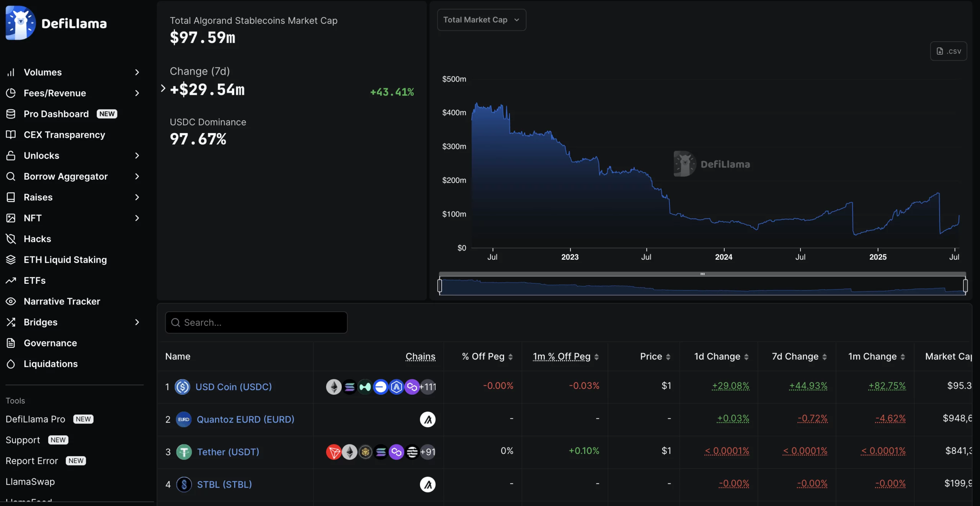Click the Bridges shuffle icon
The image size is (980, 506).
click(11, 322)
